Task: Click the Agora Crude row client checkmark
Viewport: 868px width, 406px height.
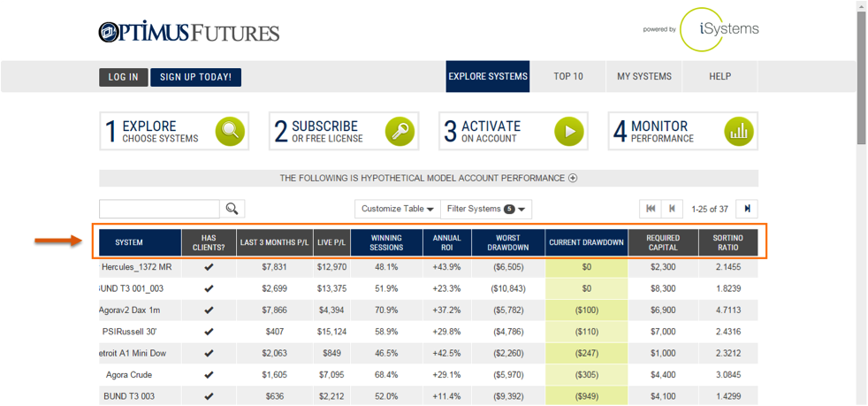Action: tap(209, 375)
